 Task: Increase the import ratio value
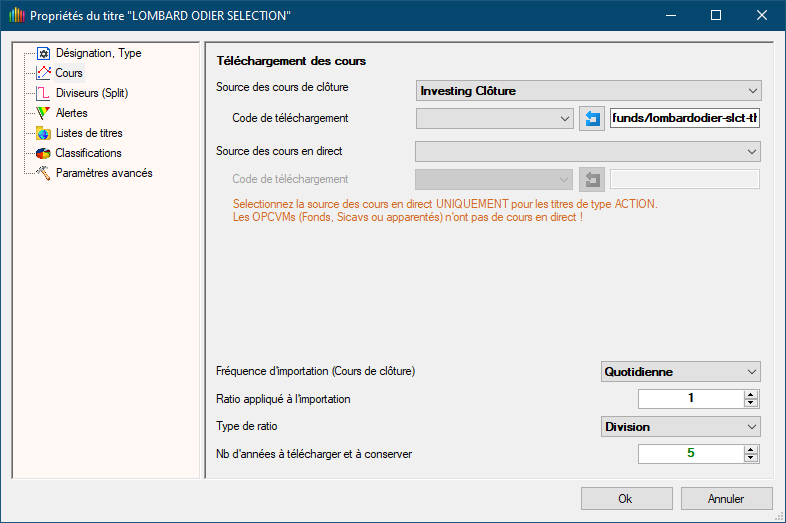click(751, 394)
